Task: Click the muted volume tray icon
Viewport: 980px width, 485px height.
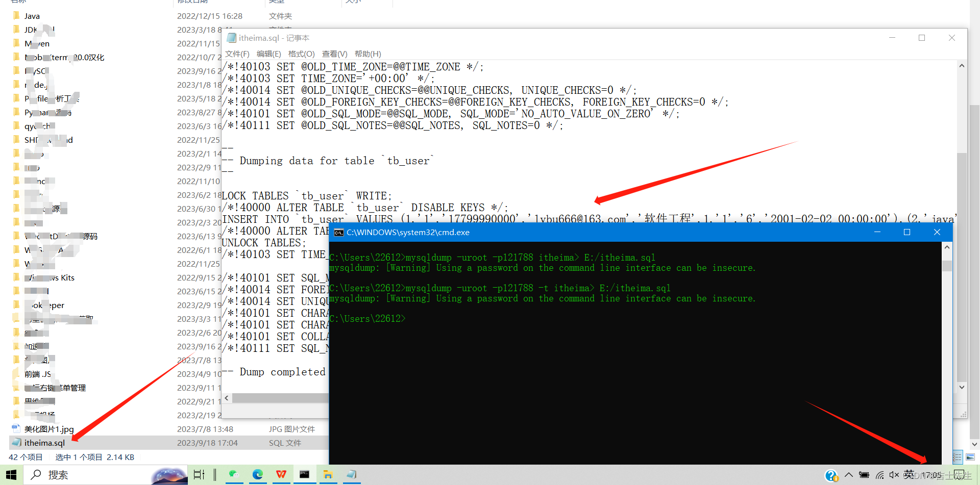Action: click(x=894, y=475)
